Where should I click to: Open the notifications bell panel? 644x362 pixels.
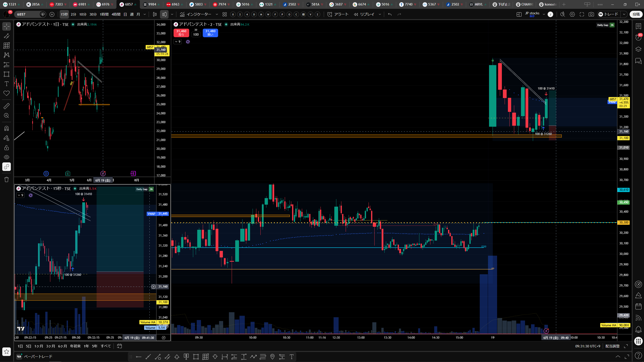tap(638, 329)
